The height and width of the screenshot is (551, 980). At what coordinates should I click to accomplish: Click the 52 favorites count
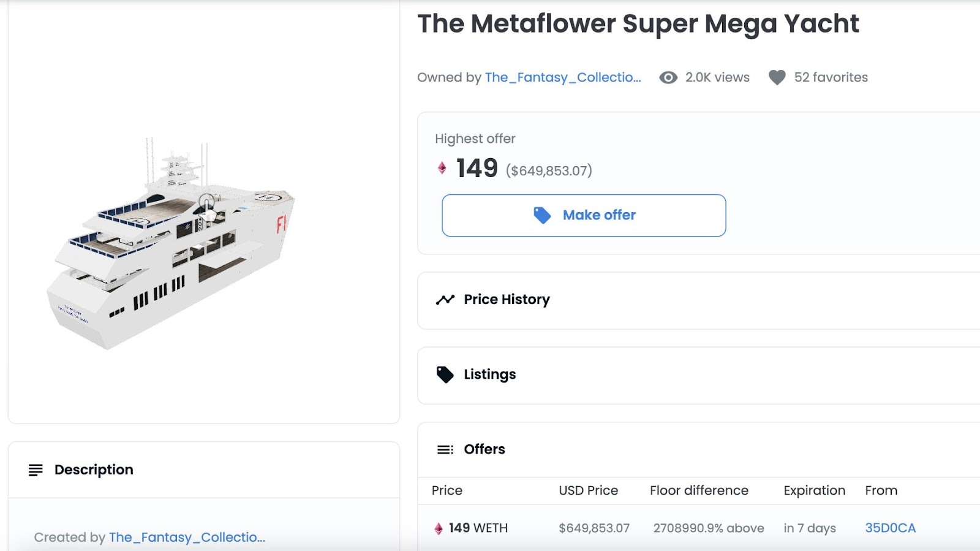[831, 78]
